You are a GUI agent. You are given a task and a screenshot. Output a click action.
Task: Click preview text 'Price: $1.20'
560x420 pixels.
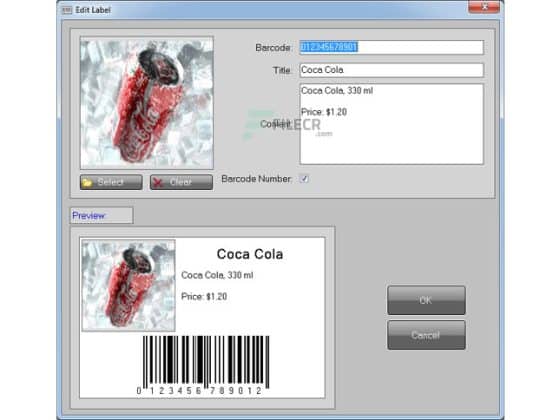tap(204, 296)
